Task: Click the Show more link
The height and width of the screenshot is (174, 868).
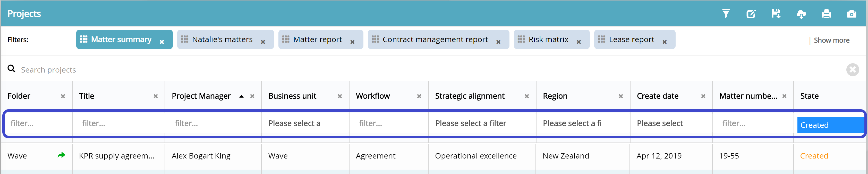Action: click(831, 40)
